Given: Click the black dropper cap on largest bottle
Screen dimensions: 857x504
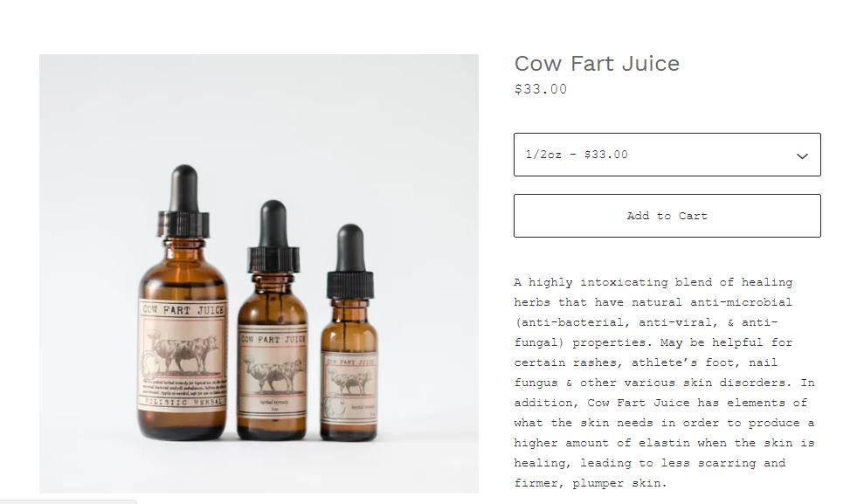Looking at the screenshot, I should point(183,202).
